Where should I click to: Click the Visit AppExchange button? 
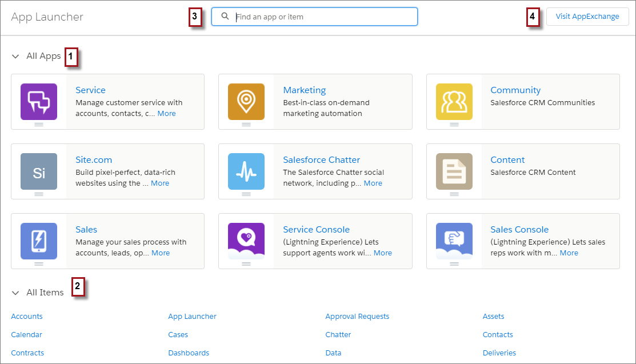[x=587, y=17]
